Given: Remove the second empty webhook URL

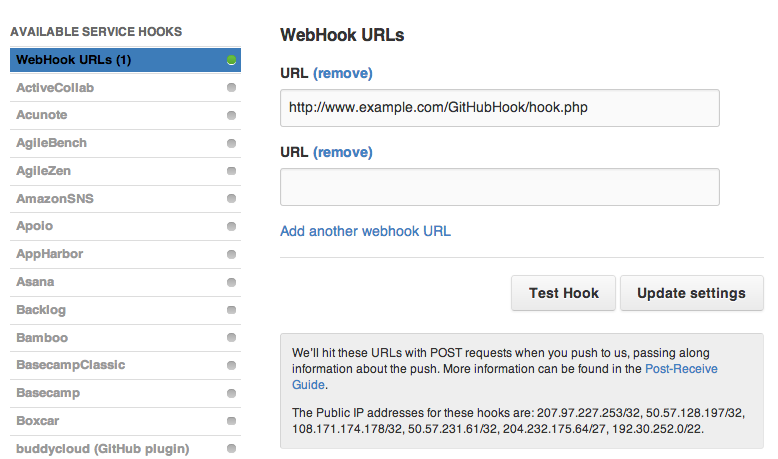Looking at the screenshot, I should coord(343,152).
